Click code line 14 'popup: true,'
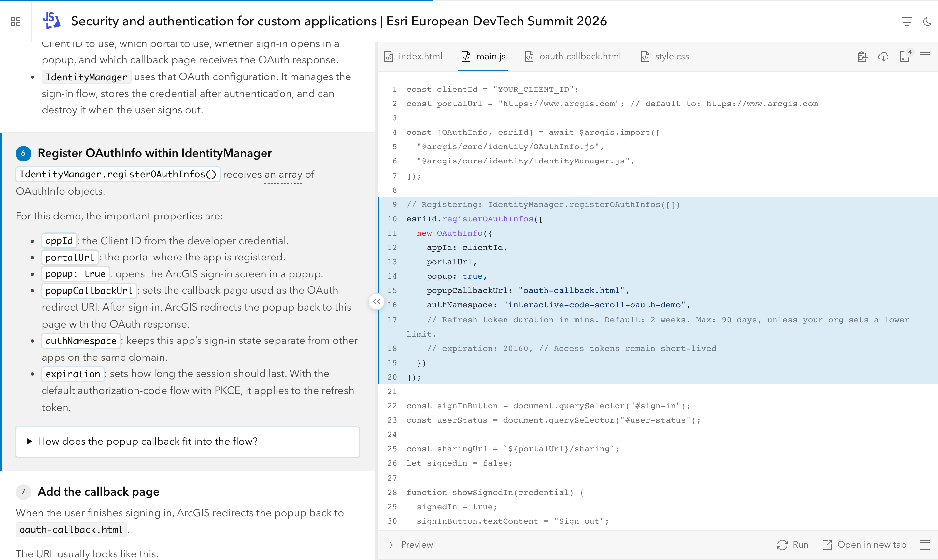 click(457, 276)
